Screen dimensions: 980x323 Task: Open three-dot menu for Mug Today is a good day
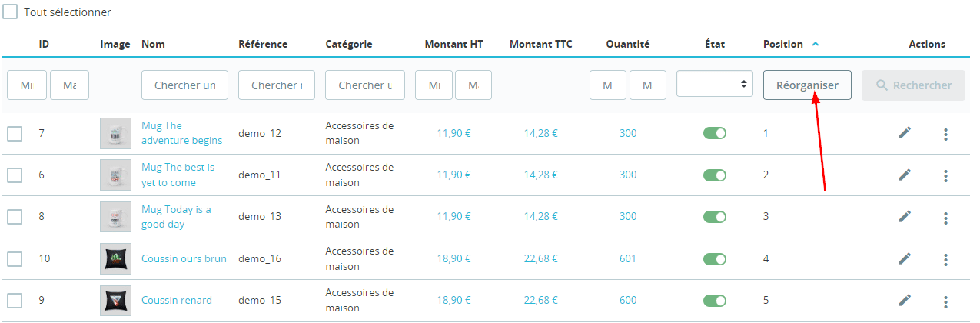(x=945, y=218)
